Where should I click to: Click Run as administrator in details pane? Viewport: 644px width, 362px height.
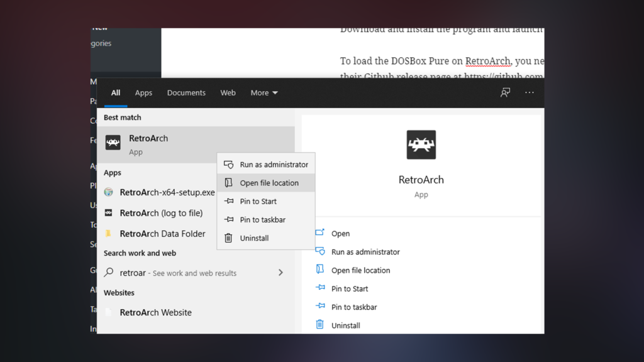coord(365,252)
